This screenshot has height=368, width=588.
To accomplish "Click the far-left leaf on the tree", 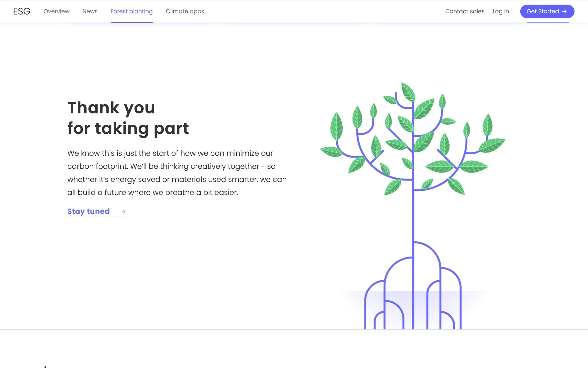I will pos(331,151).
